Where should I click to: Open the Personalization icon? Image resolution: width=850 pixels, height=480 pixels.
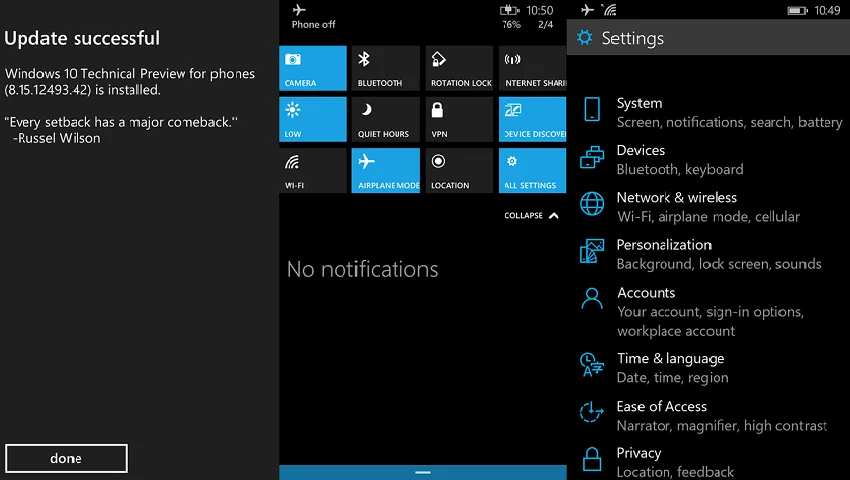[x=592, y=251]
